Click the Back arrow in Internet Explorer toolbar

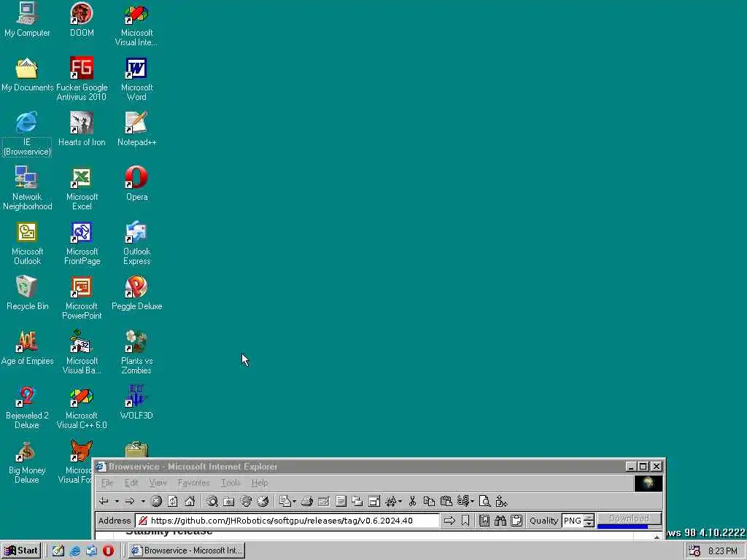(104, 501)
